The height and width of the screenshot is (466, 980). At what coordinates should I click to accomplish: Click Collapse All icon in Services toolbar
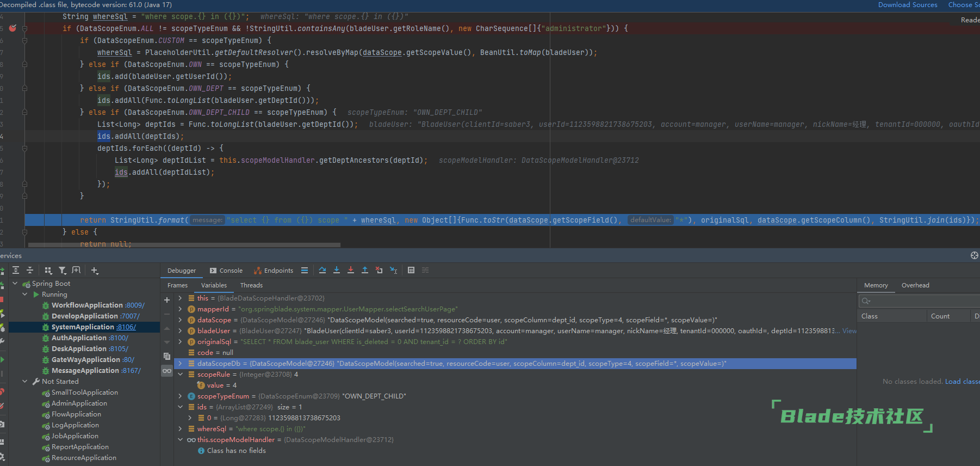[x=30, y=270]
